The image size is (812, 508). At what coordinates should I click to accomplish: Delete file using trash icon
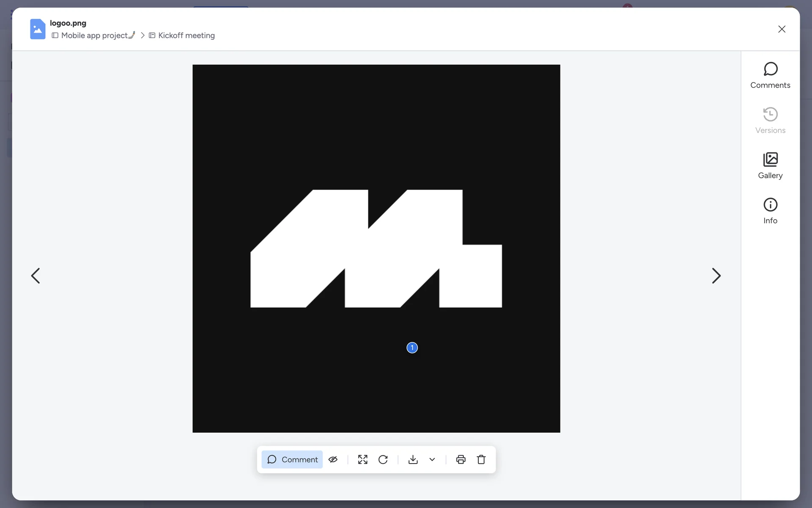click(481, 459)
